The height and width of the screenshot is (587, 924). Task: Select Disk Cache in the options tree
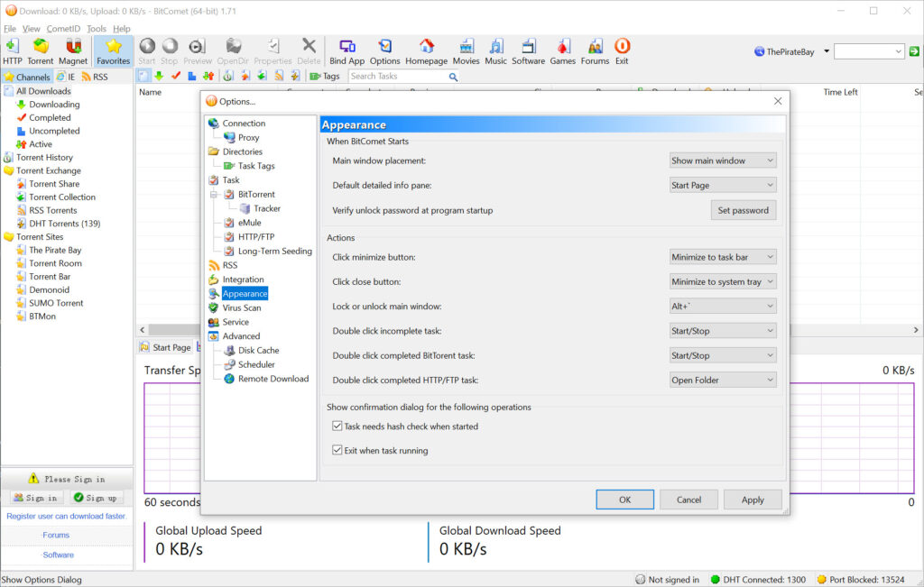[258, 351]
